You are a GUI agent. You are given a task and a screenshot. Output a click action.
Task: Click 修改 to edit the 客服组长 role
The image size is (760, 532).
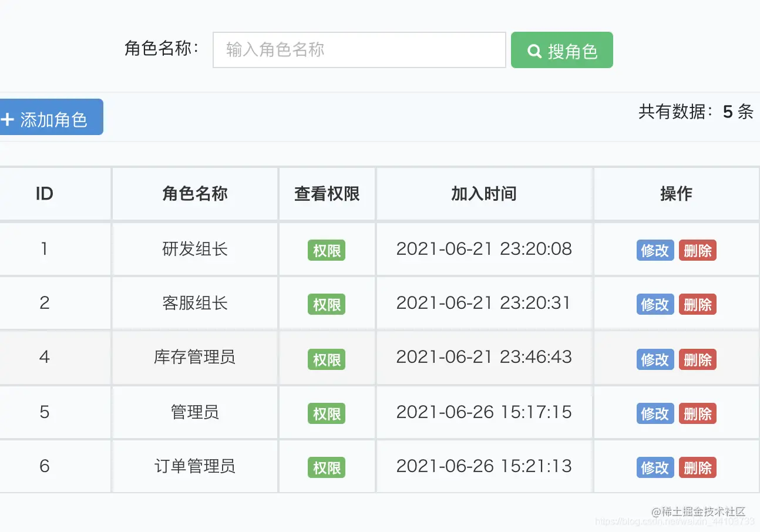click(x=654, y=304)
